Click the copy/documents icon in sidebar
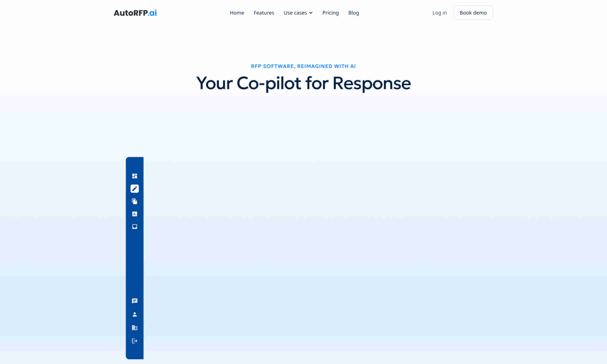Viewport: 607px width, 364px height. (x=134, y=201)
